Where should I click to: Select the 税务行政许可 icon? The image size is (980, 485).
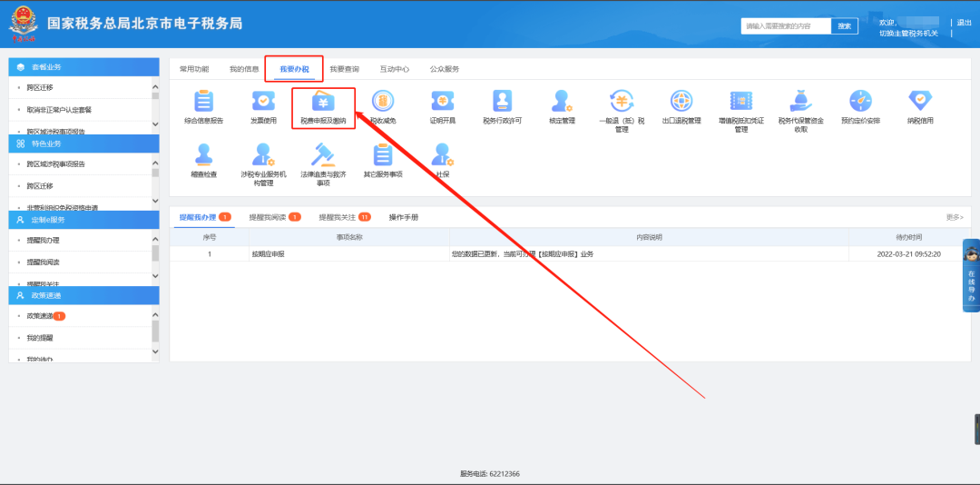pos(502,101)
